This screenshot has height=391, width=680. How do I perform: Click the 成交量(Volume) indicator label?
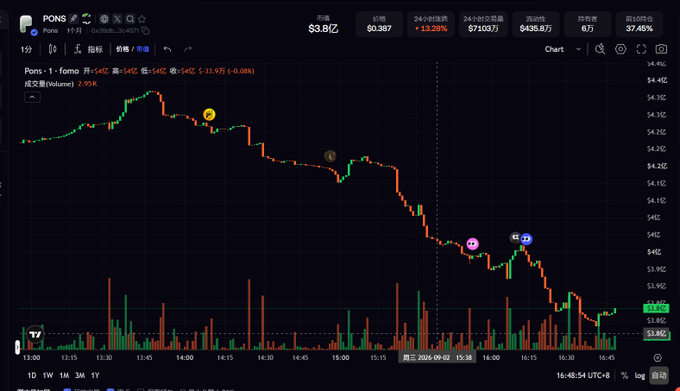pos(49,84)
